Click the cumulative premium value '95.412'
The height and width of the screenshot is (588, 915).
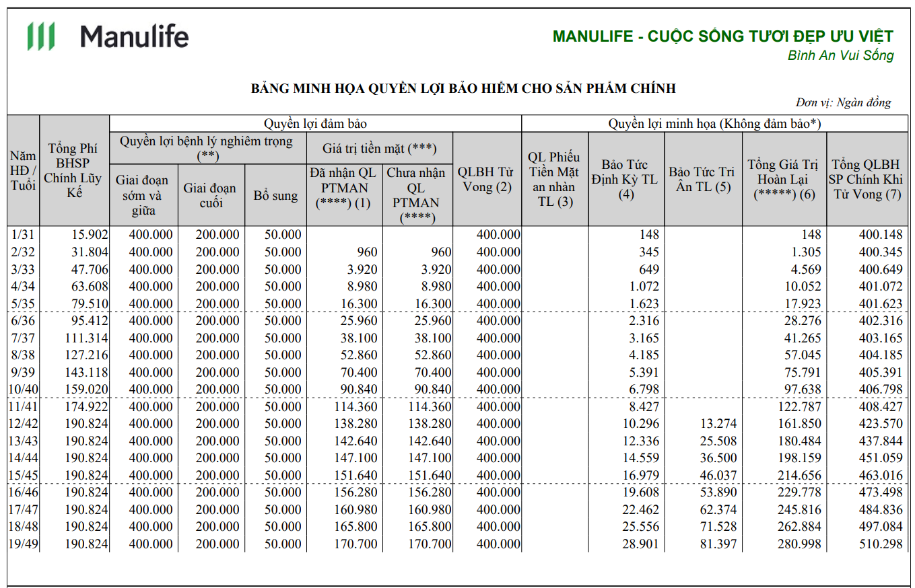tap(89, 321)
